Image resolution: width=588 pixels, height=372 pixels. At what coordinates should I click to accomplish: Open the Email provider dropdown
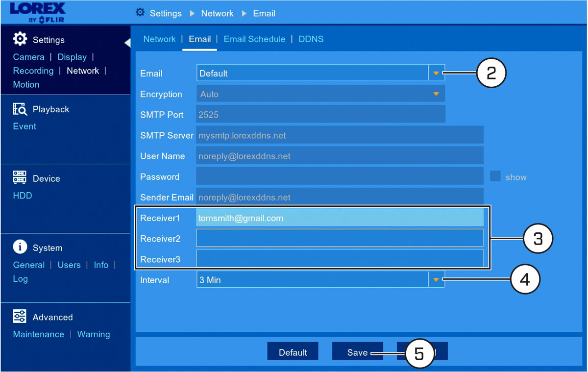[x=320, y=74]
